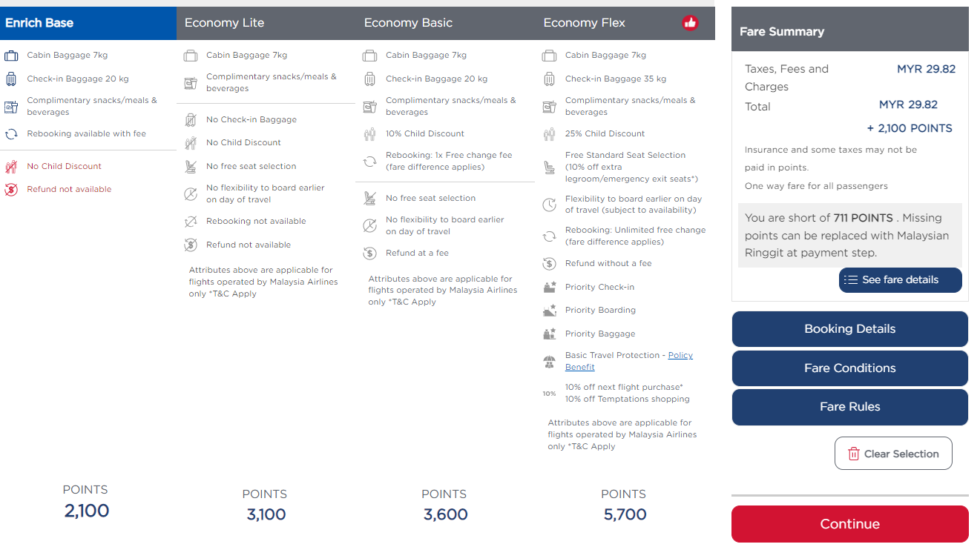980x547 pixels.
Task: Select the snacks and beverages icon in Economy Lite
Action: coord(191,82)
